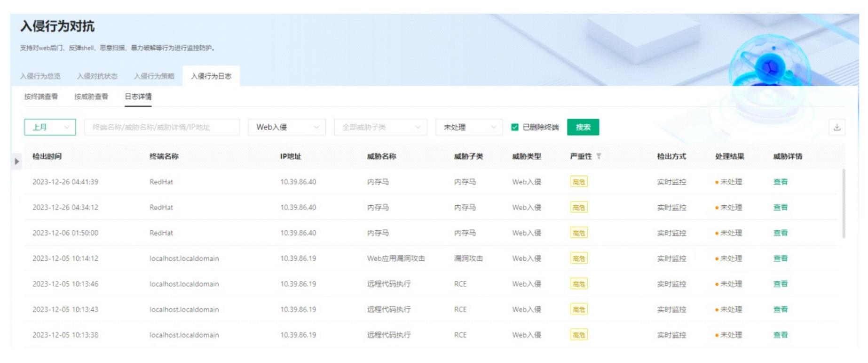Click the 终端名称 column header
Viewport: 868px width, 363px height.
164,156
